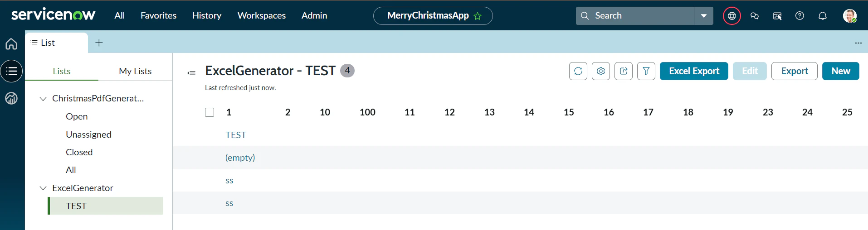This screenshot has width=868, height=230.
Task: Switch to the My Lists tab
Action: 135,71
